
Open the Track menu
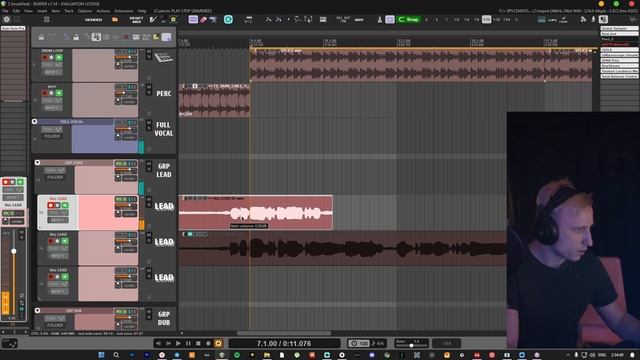69,11
